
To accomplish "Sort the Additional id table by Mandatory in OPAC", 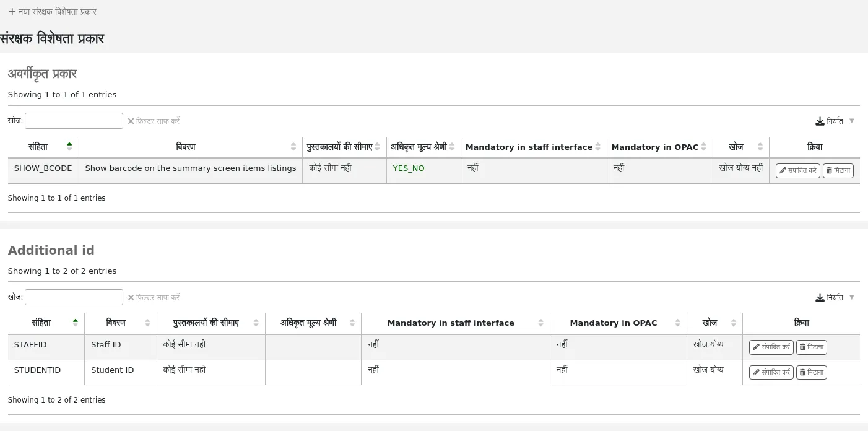I will tap(618, 323).
